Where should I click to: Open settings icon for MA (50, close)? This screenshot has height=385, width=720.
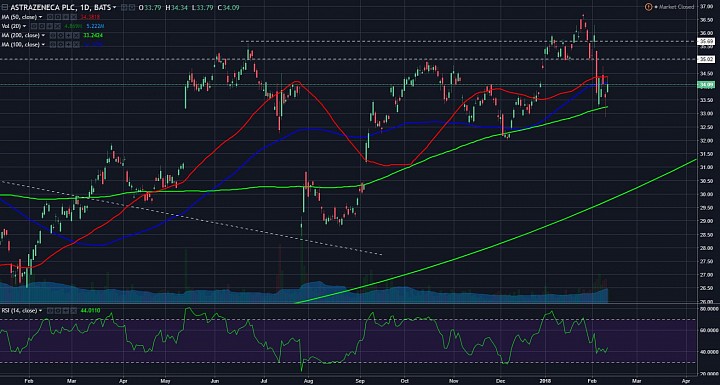[57, 17]
